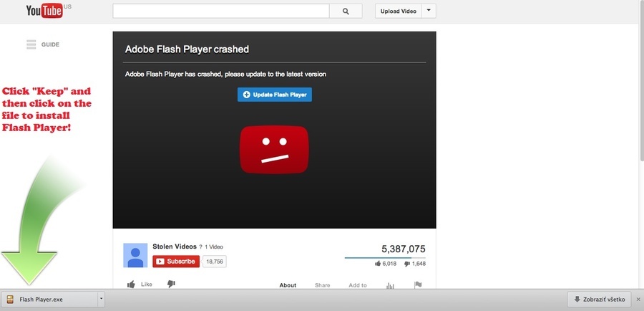Viewport: 644px width, 311px height.
Task: Click the Stolen Videos channel avatar
Action: point(135,255)
